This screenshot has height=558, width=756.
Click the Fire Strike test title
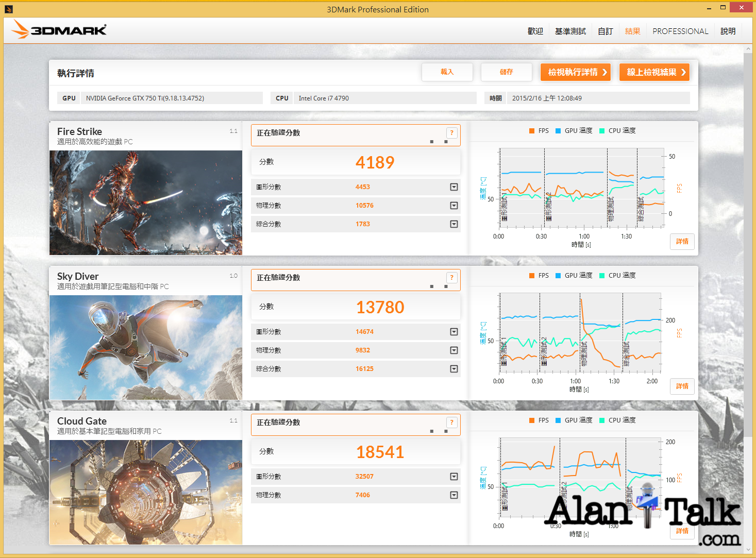(79, 131)
